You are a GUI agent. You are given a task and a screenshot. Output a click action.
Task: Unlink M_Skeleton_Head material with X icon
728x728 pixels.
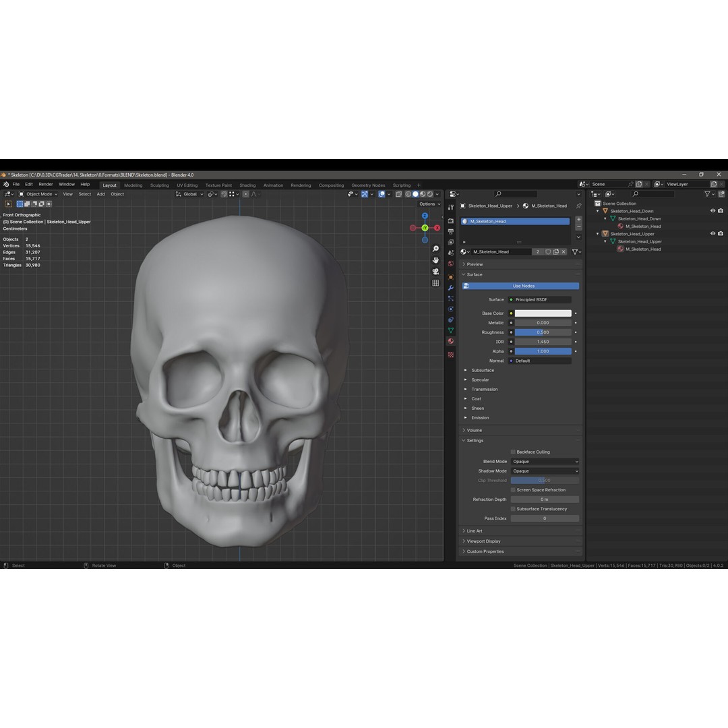pyautogui.click(x=564, y=251)
